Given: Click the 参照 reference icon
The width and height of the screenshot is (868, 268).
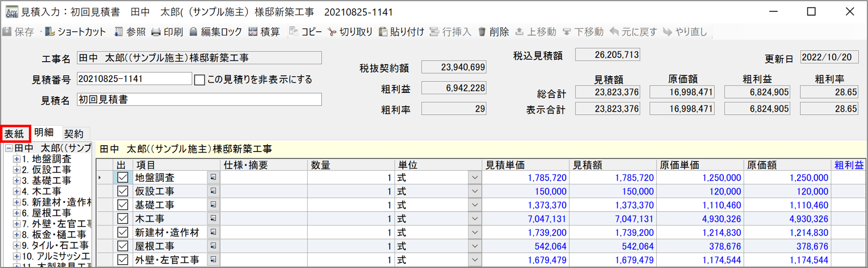Looking at the screenshot, I should [x=118, y=32].
